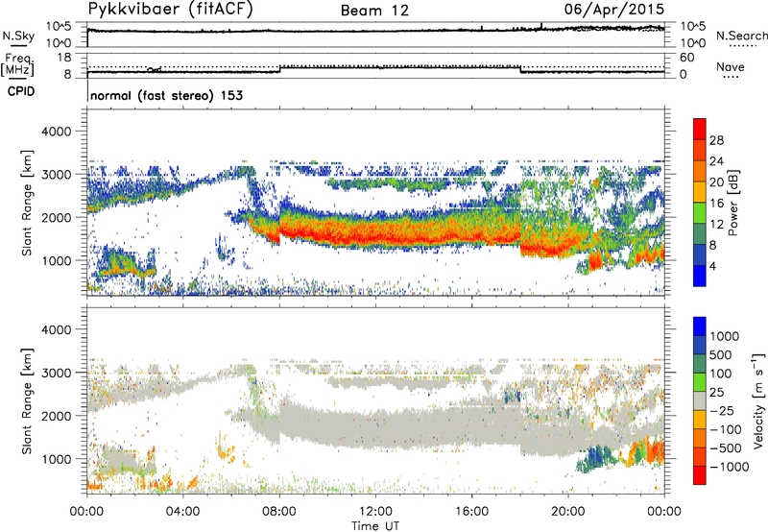Pick the red bottom segment of velocity colorbar

point(700,475)
